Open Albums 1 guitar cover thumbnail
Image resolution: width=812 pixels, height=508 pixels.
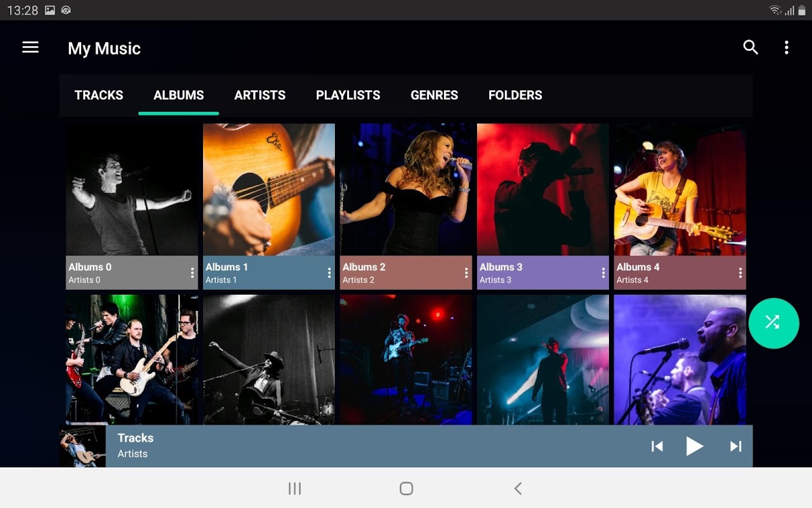(x=269, y=189)
